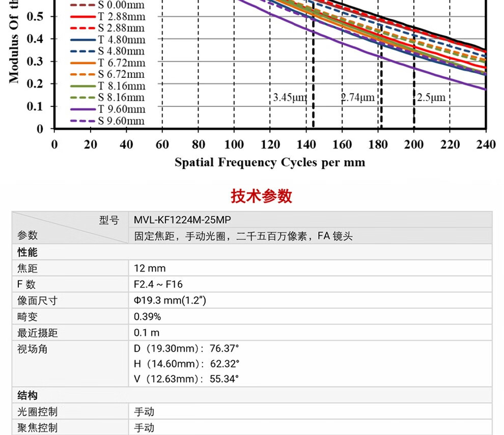
Task: Click the '最近摄距' row label
Action: [x=37, y=333]
